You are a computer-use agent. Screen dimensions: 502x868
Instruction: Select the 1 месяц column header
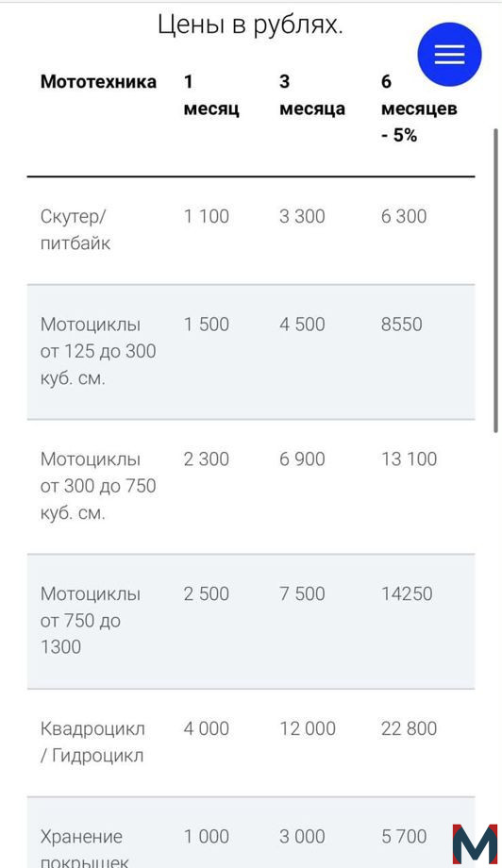[211, 95]
